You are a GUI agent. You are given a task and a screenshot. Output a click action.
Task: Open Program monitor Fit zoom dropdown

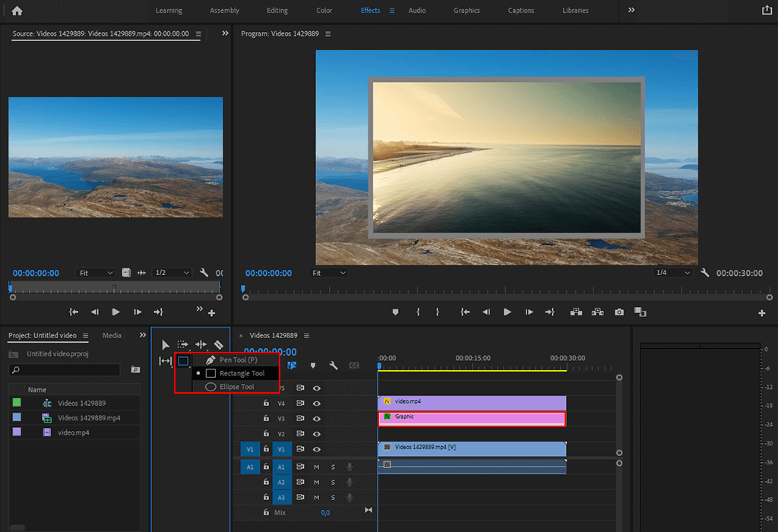[328, 273]
